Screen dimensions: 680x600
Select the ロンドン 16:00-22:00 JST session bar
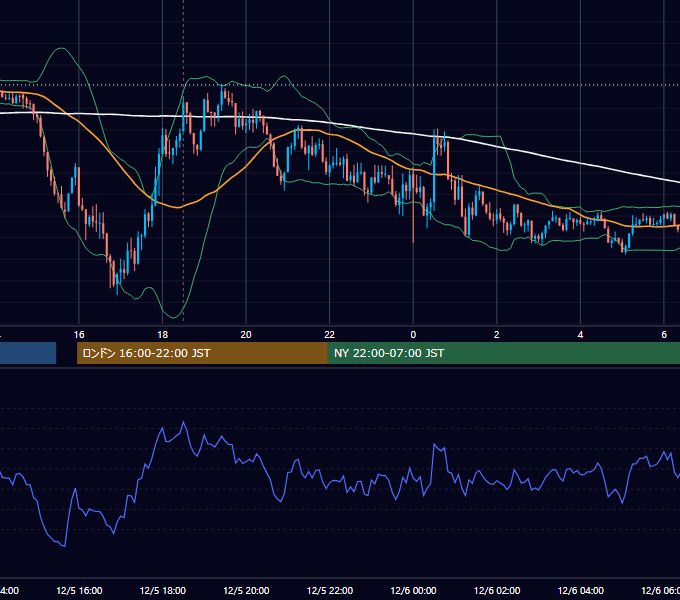click(202, 353)
